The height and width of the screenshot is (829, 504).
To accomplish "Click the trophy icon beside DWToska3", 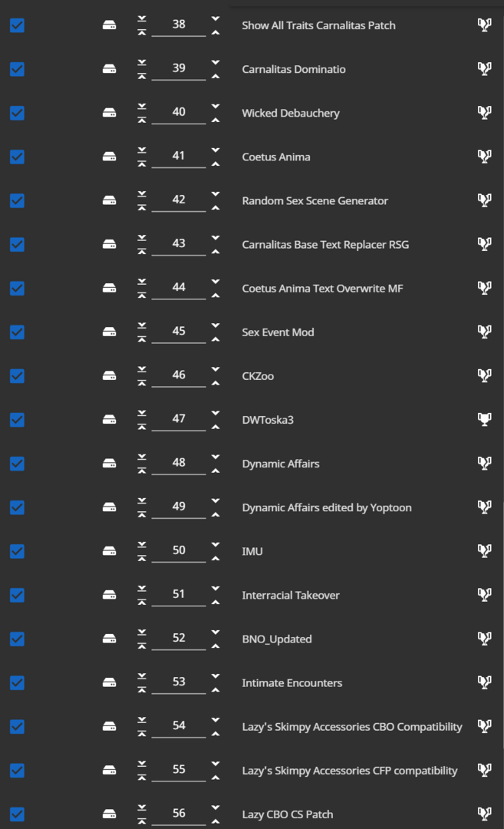I will point(485,419).
